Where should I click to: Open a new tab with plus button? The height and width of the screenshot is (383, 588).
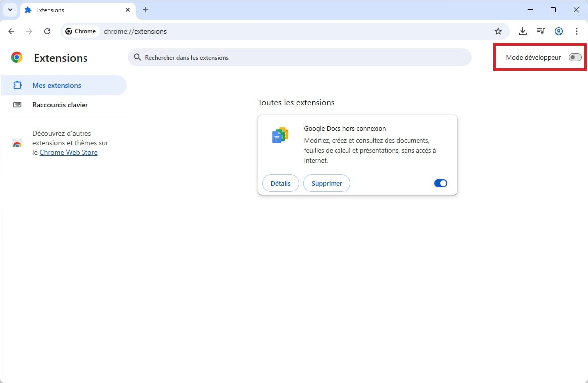pyautogui.click(x=146, y=10)
